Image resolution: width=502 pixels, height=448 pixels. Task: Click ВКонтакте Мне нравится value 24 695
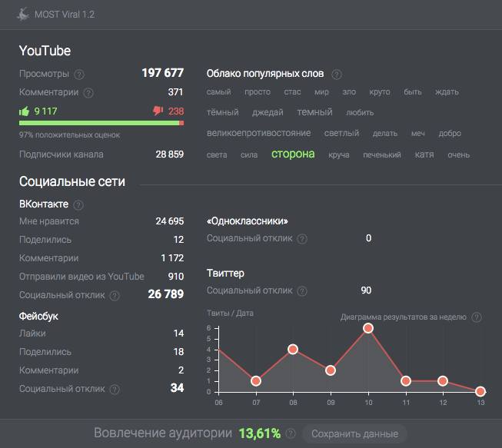[x=170, y=221]
